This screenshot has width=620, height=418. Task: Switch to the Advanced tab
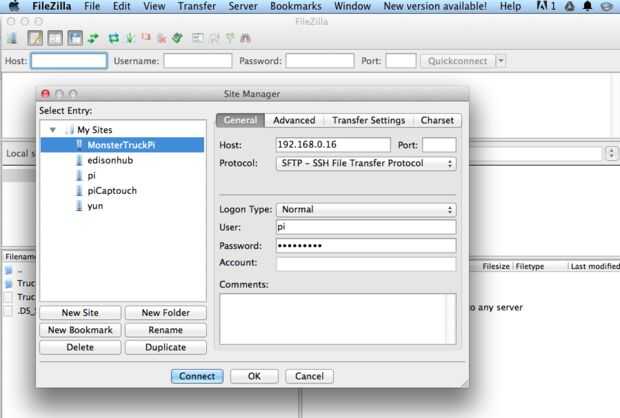[x=294, y=120]
